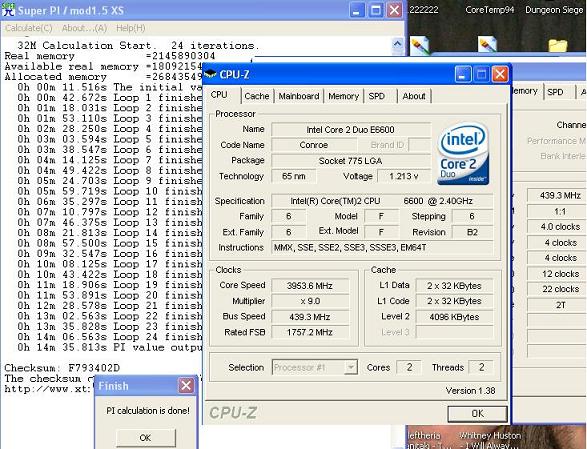Click the 32M Calculation Start line
587x449 pixels.
[139, 46]
